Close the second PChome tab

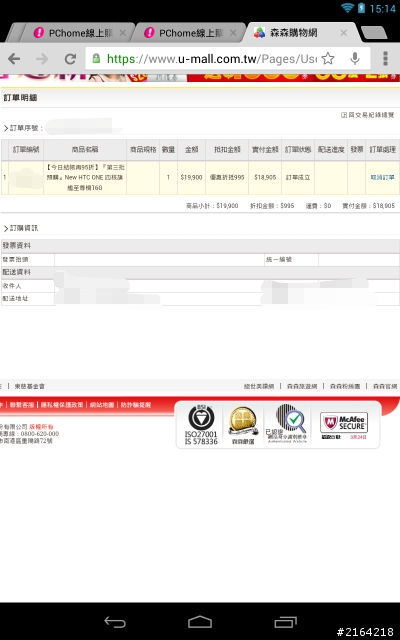233,33
